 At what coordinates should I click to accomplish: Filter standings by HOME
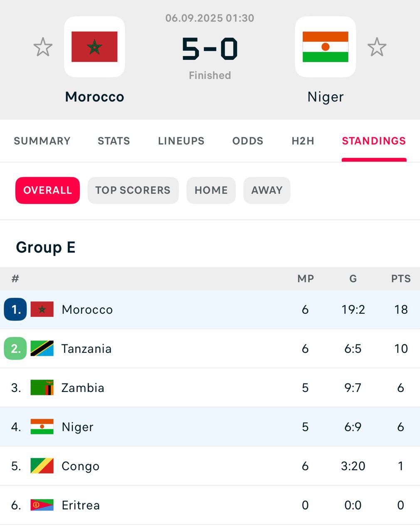pos(211,190)
